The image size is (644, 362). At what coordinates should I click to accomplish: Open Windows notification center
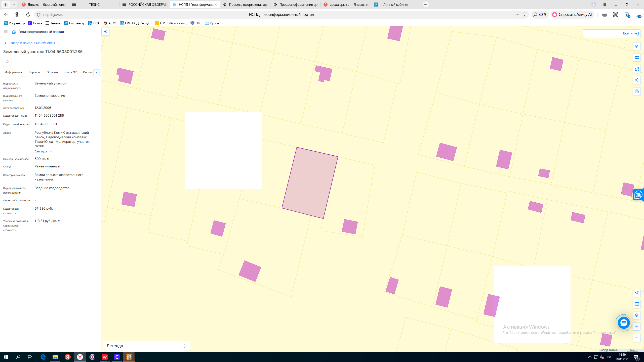(636, 357)
